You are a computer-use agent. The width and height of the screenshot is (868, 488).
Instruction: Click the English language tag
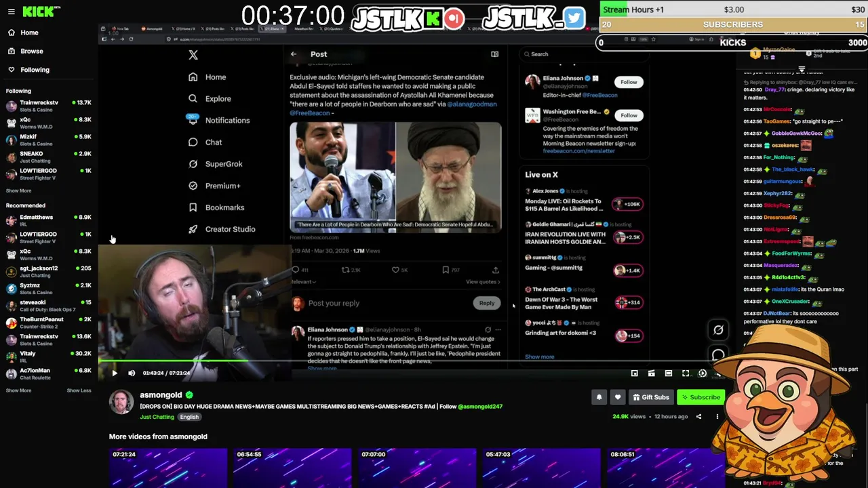pyautogui.click(x=189, y=417)
